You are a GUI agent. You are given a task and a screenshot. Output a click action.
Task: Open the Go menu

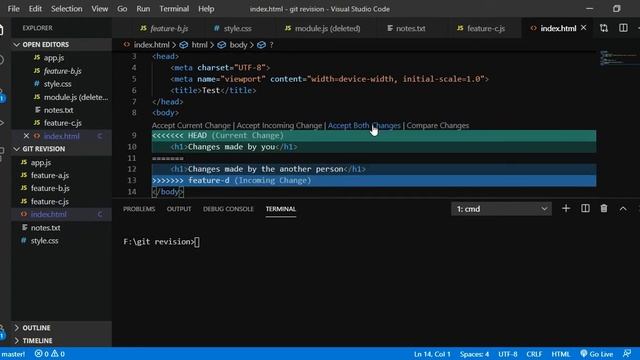click(122, 9)
